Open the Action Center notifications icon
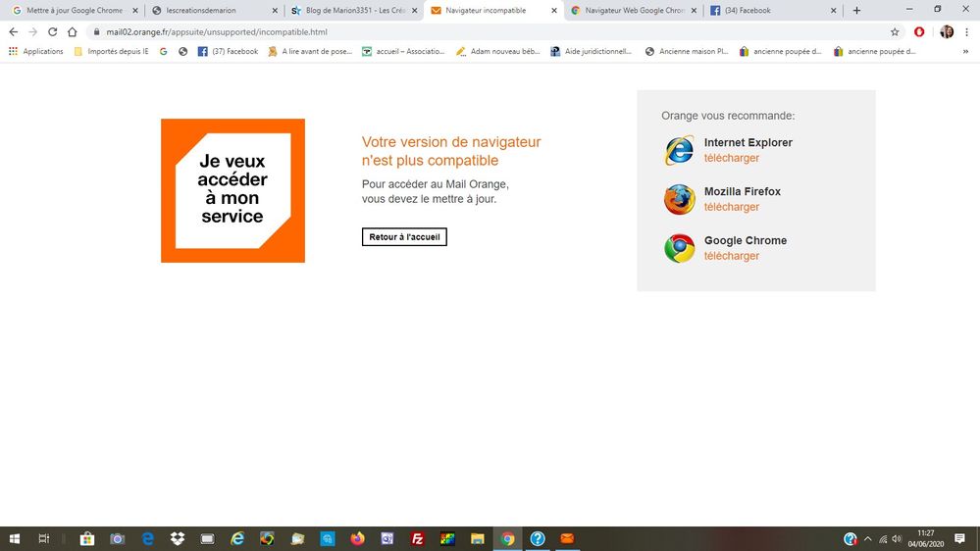The height and width of the screenshot is (551, 980). pos(959,538)
